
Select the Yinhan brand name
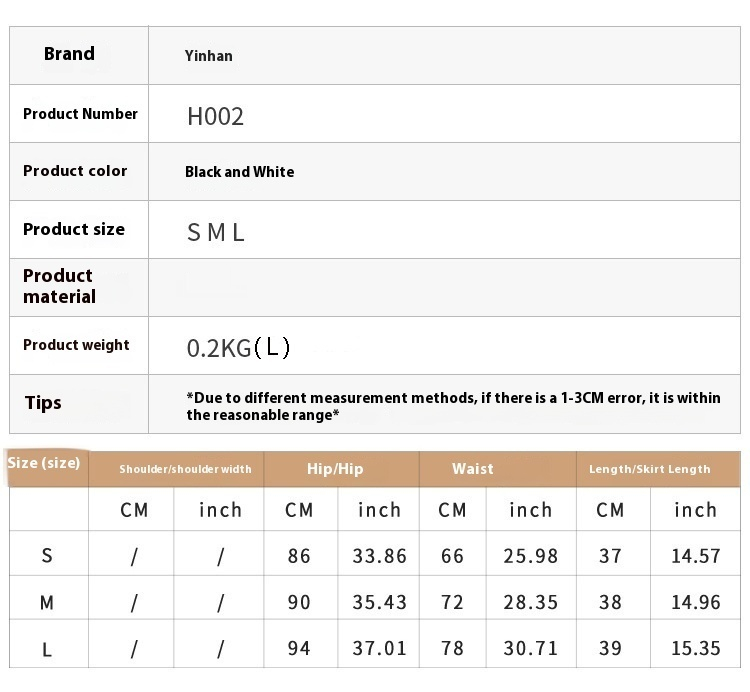[208, 56]
